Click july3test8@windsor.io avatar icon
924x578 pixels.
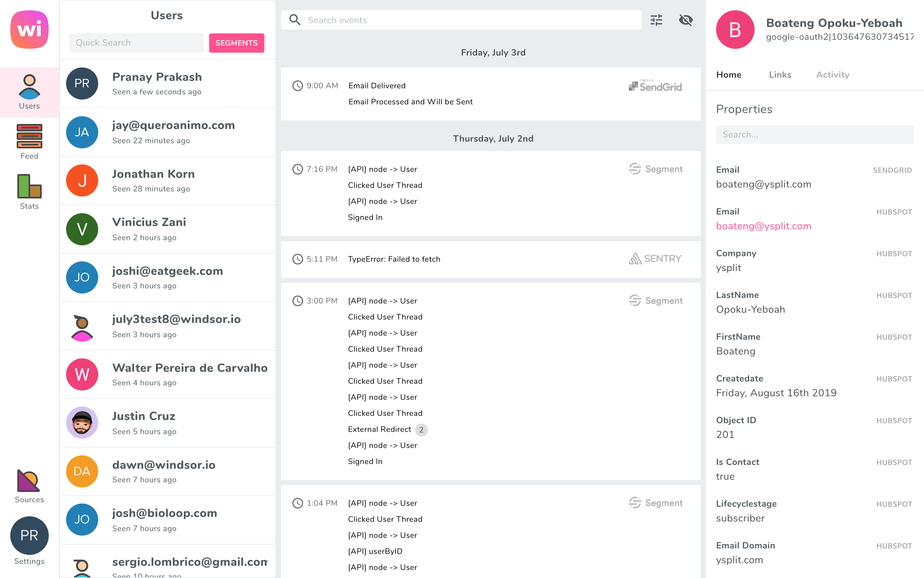(82, 327)
